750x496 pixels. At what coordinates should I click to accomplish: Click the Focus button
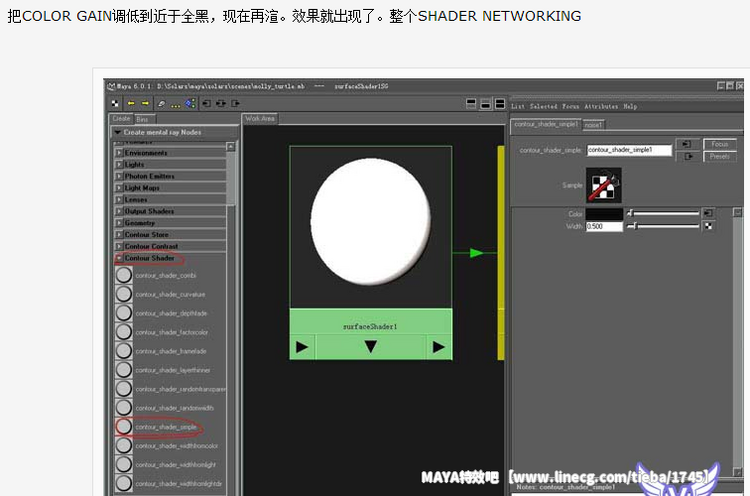tap(720, 144)
